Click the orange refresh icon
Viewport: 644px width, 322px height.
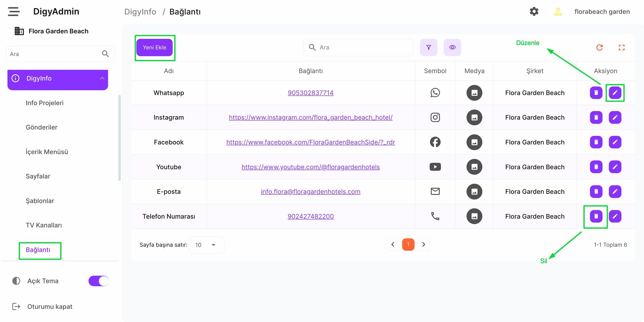tap(599, 47)
